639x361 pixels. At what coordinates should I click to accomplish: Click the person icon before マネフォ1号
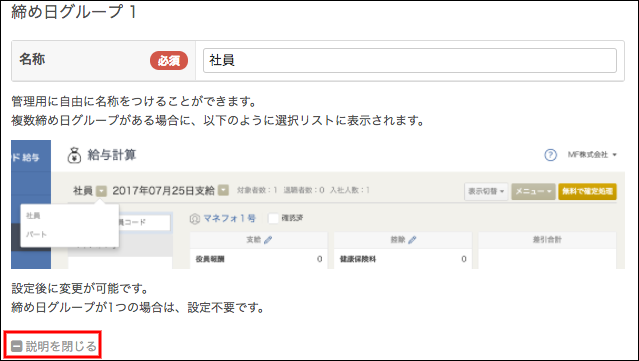pyautogui.click(x=195, y=219)
